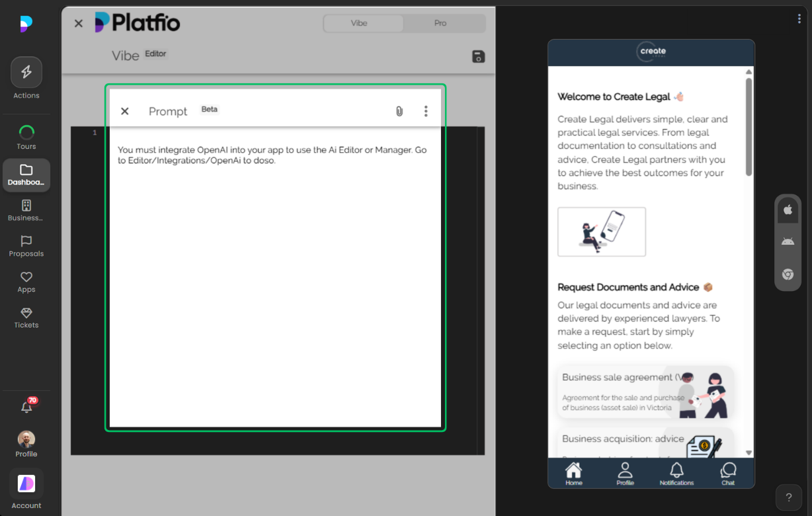
Task: Go to Dashboard in the sidebar
Action: [26, 175]
